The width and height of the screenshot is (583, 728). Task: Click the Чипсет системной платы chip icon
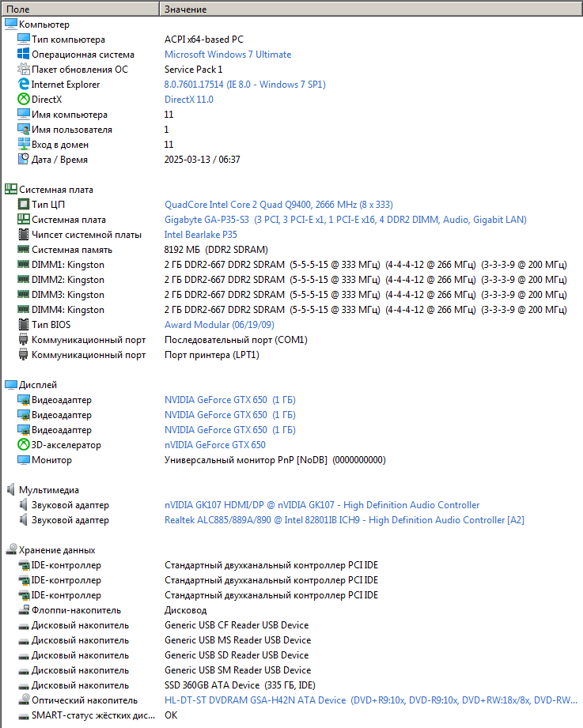tap(23, 234)
